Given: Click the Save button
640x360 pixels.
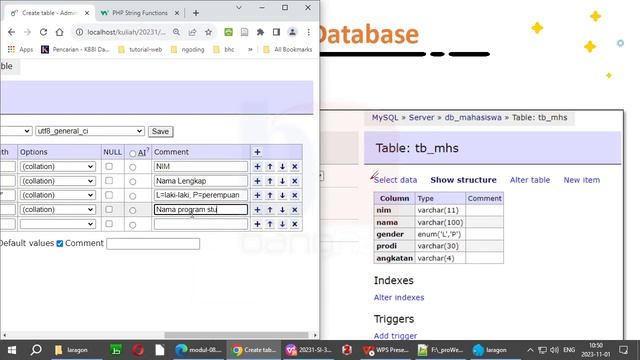Looking at the screenshot, I should pyautogui.click(x=160, y=131).
